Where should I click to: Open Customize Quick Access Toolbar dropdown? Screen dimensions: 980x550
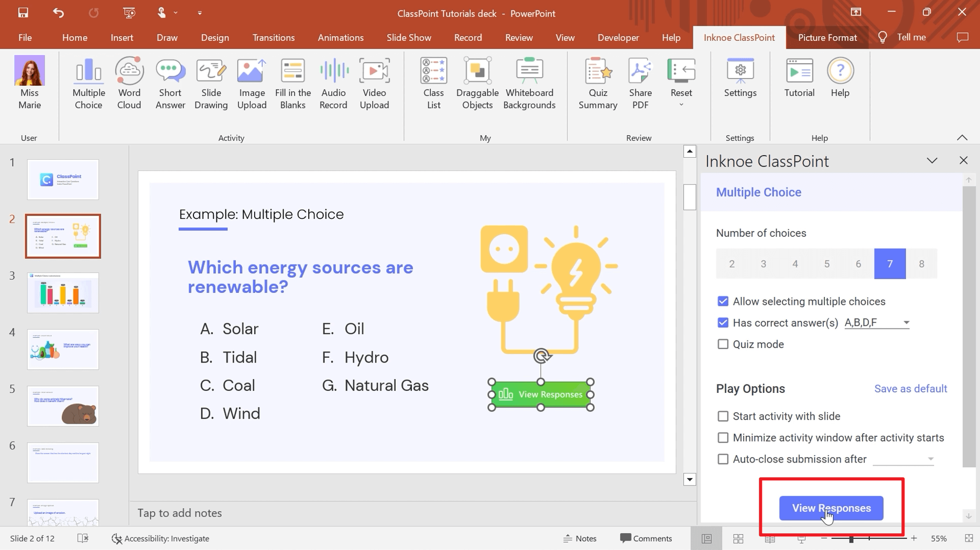200,13
